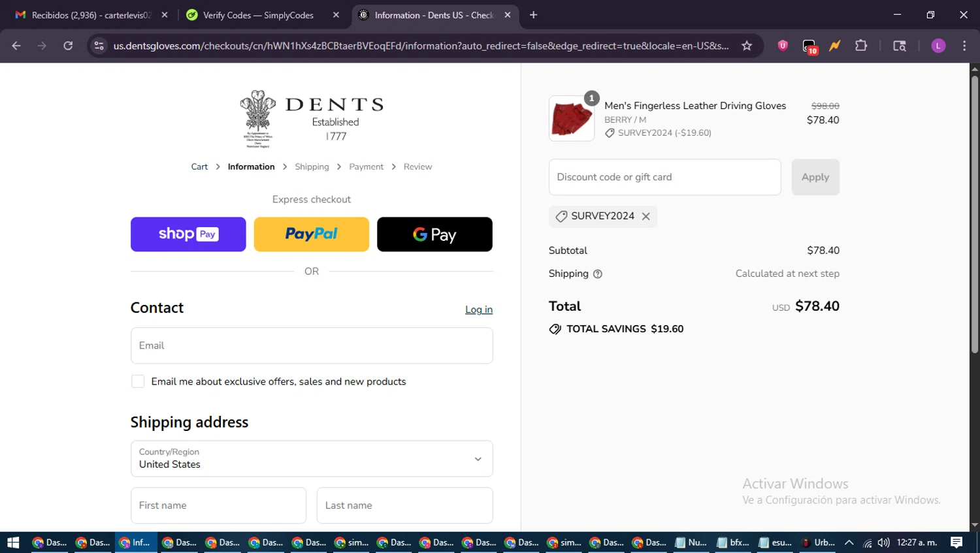Switch to Verify Codes SimplyCodes tab
The width and height of the screenshot is (980, 553).
[x=258, y=15]
